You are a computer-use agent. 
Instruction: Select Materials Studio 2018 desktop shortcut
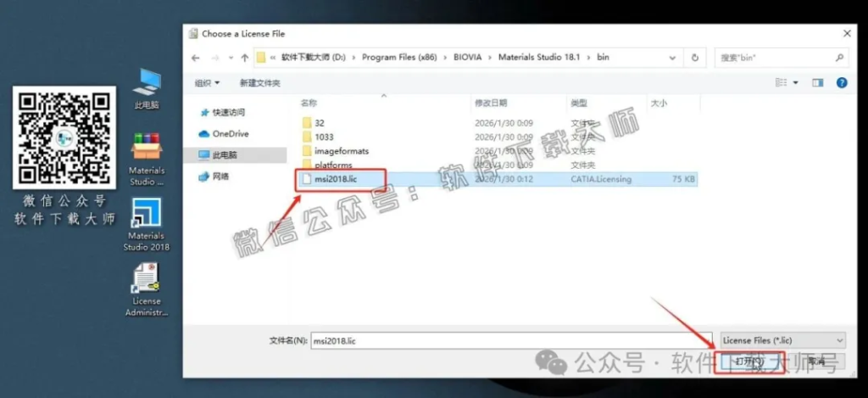146,225
